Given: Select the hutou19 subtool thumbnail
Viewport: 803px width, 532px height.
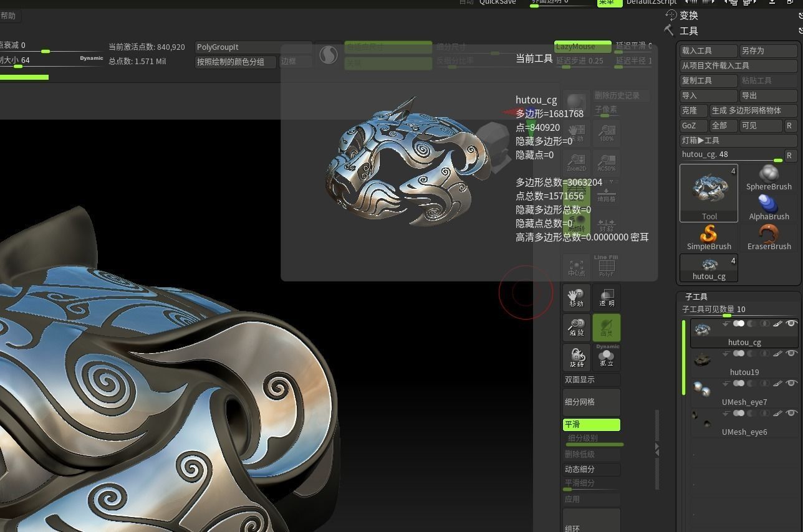Looking at the screenshot, I should click(703, 360).
